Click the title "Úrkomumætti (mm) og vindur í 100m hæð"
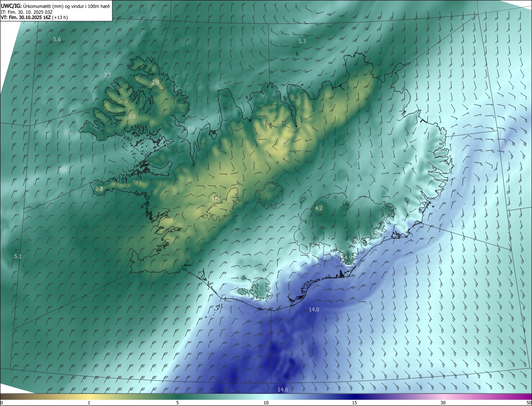532x406 pixels. click(x=66, y=6)
